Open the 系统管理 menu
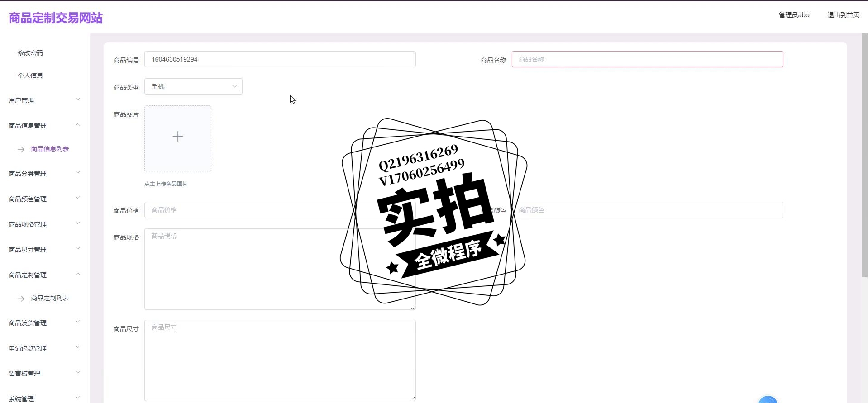This screenshot has height=403, width=868. click(21, 398)
